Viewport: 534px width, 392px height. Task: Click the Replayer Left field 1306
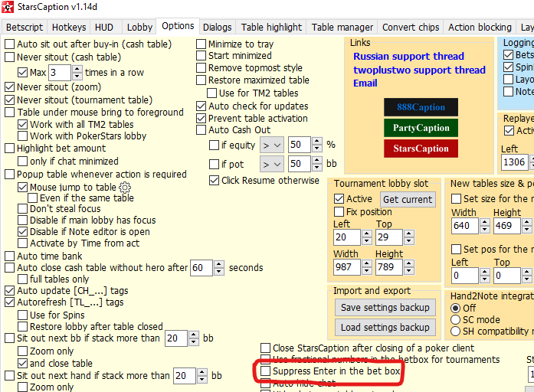coord(514,162)
